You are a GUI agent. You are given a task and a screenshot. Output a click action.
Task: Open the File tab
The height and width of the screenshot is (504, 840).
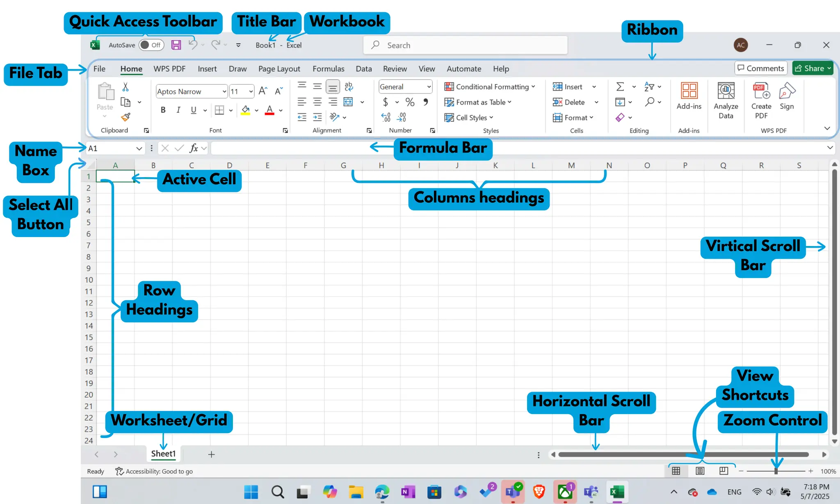[99, 68]
